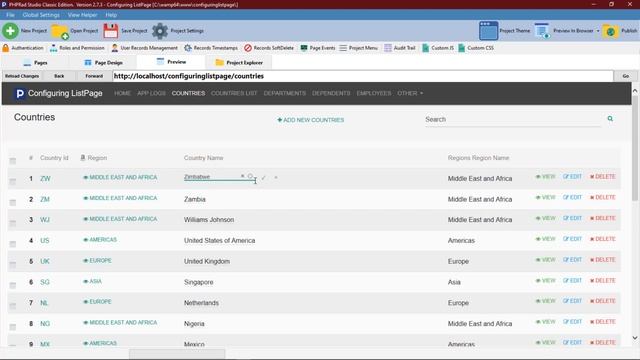Expand the Preview in Browser dropdown arrow
640x360 pixels.
tap(598, 31)
